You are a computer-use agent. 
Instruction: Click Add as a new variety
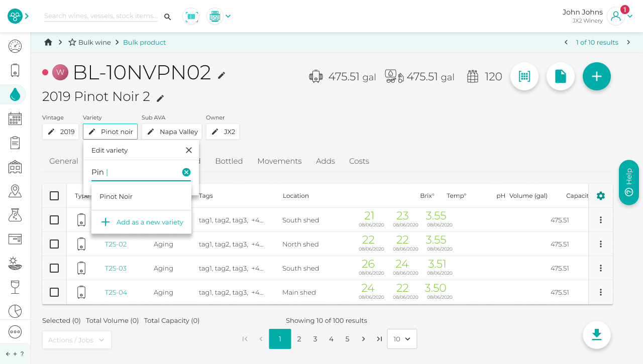click(x=141, y=222)
